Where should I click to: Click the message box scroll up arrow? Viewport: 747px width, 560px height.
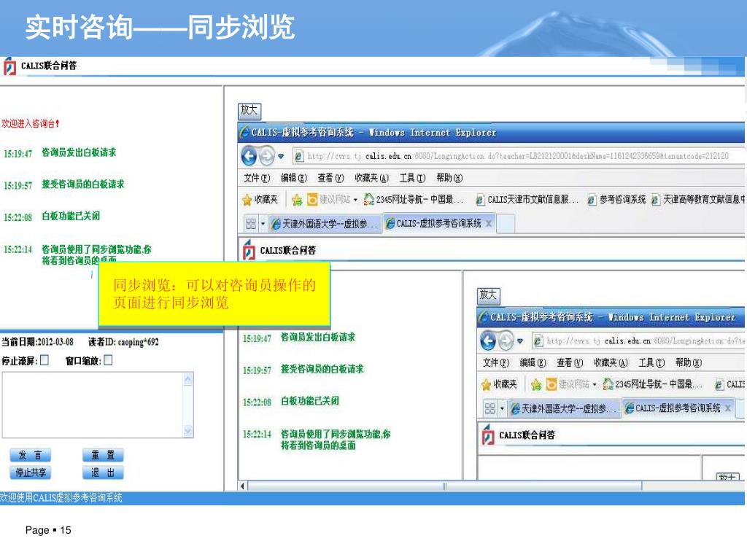[188, 379]
